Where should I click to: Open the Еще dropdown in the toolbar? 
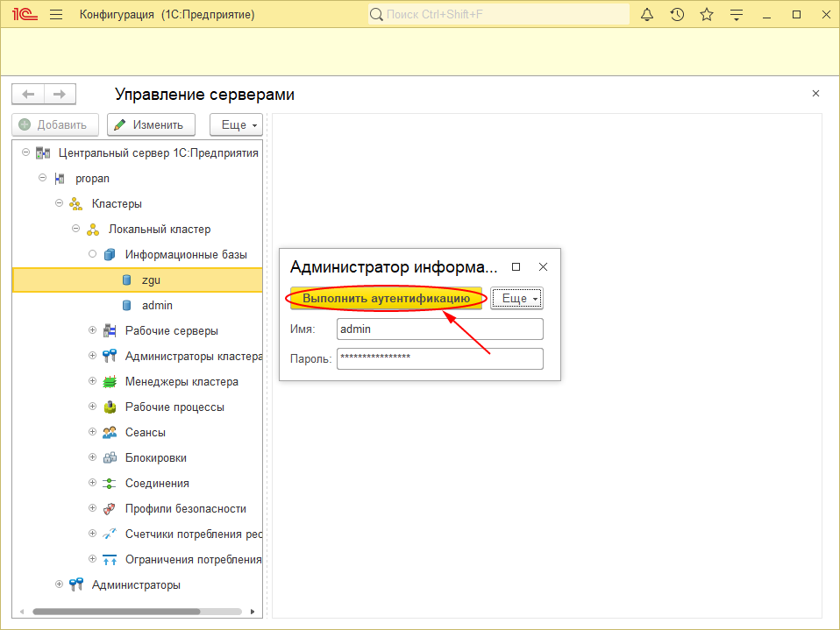(236, 124)
